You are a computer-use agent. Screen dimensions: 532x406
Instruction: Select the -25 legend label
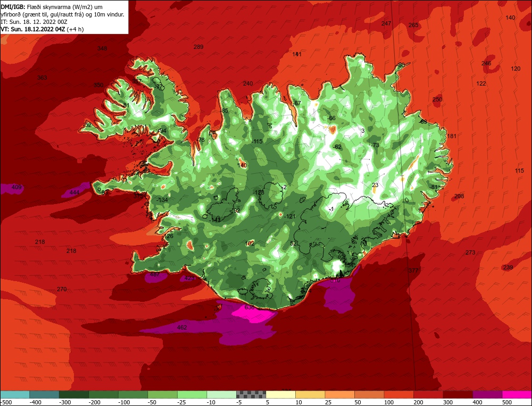point(182,402)
